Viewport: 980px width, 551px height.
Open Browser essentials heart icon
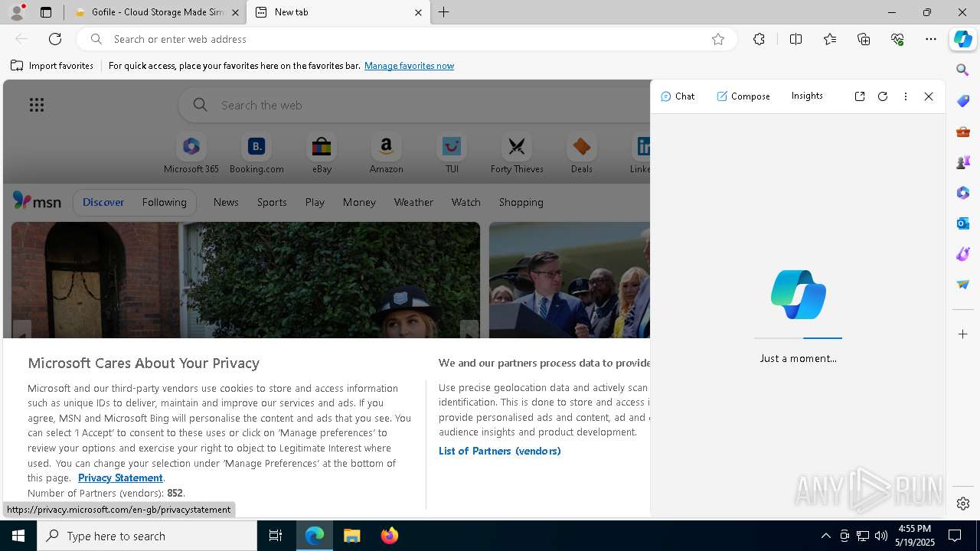(897, 39)
